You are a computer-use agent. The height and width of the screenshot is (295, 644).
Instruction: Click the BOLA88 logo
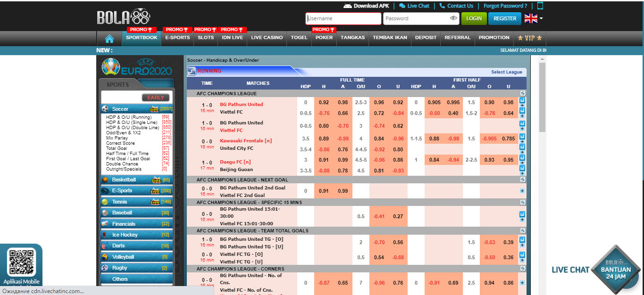coord(124,17)
